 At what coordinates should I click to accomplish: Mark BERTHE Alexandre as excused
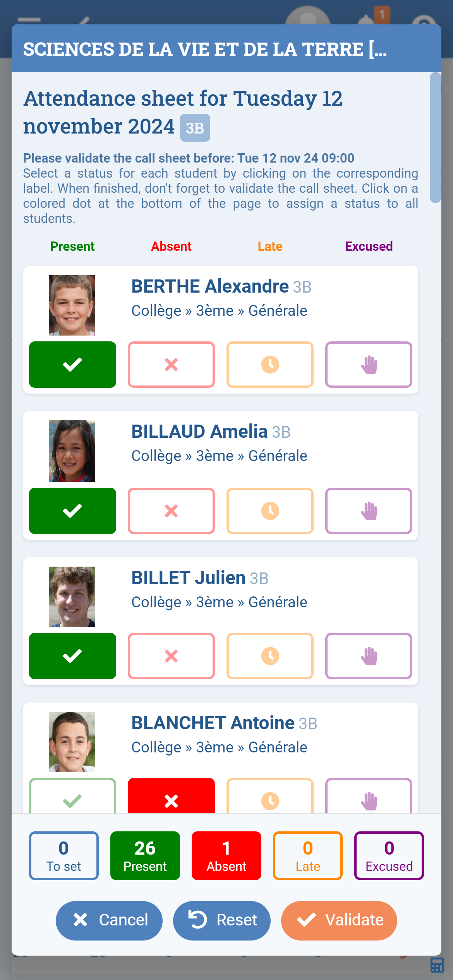(369, 365)
